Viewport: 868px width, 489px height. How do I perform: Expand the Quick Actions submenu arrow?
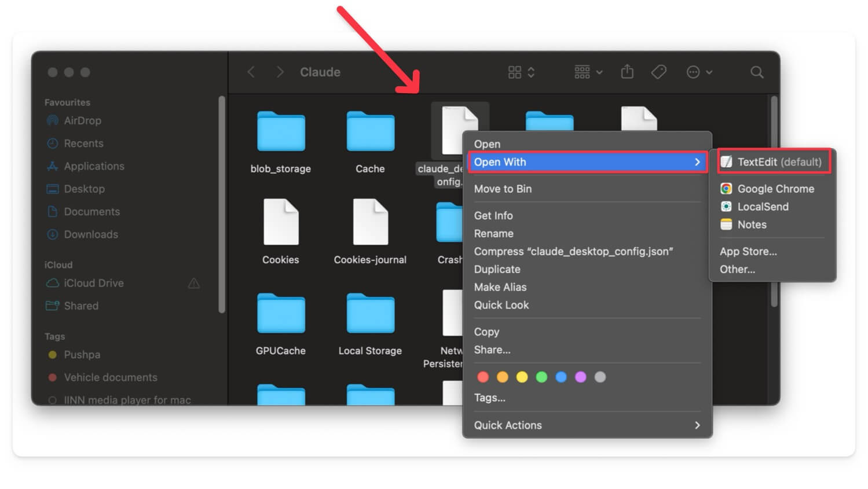click(x=697, y=425)
